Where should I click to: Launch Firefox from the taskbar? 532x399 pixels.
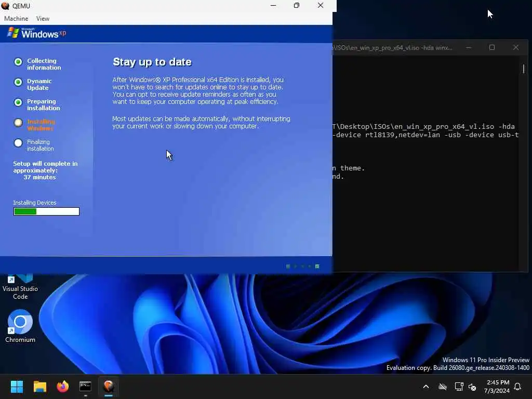click(x=63, y=387)
